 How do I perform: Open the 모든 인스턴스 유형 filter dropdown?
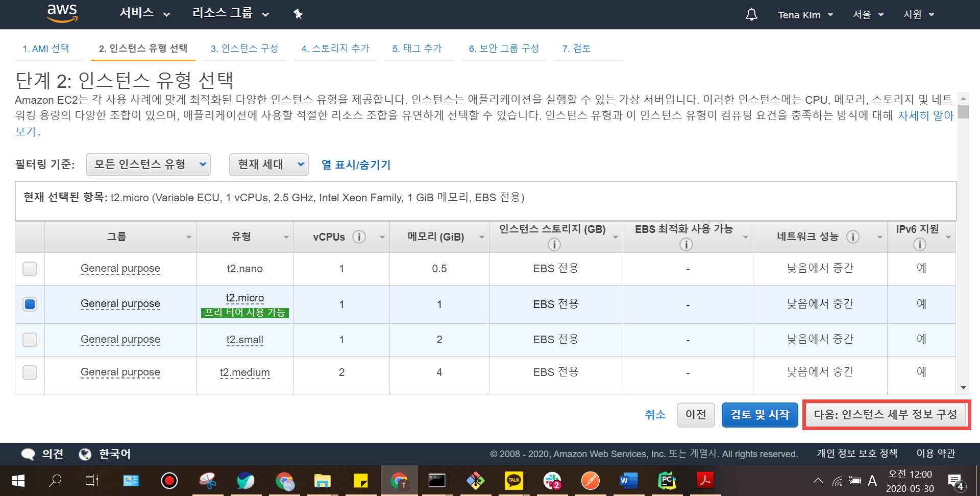[x=148, y=164]
